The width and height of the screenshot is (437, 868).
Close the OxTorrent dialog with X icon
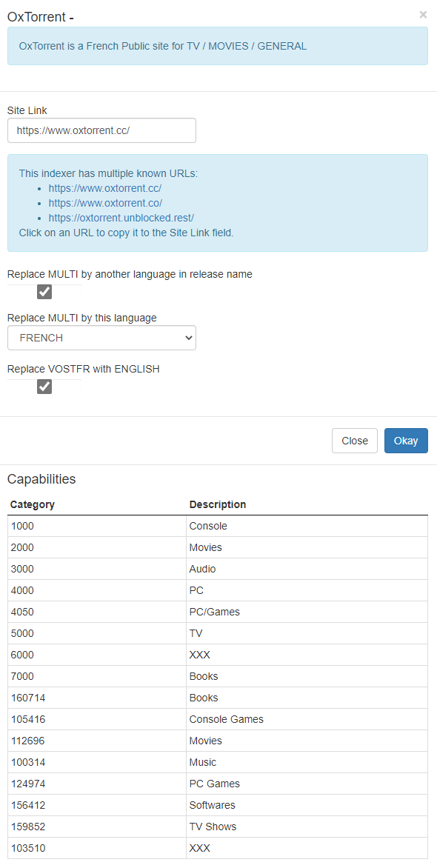click(423, 15)
